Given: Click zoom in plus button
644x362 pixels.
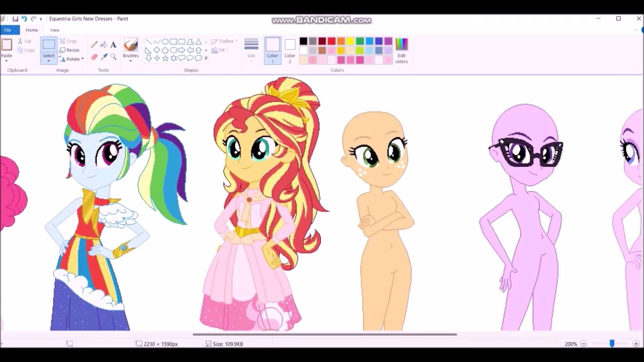Looking at the screenshot, I should (636, 344).
